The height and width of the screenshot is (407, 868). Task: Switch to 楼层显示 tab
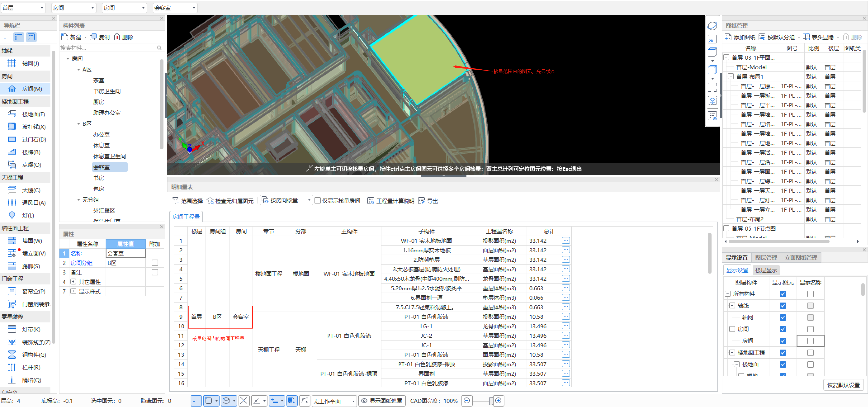(766, 270)
